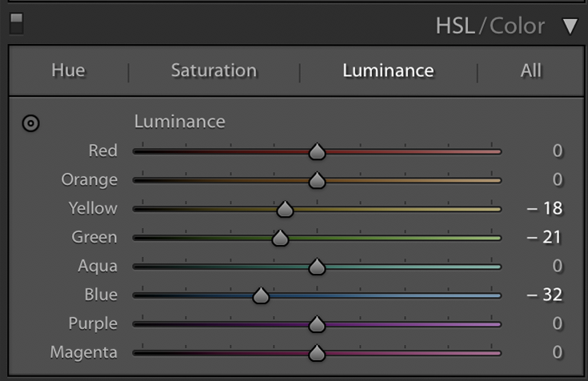Click the Green luminance slider handle
Viewport: 588px width, 381px height.
click(280, 238)
